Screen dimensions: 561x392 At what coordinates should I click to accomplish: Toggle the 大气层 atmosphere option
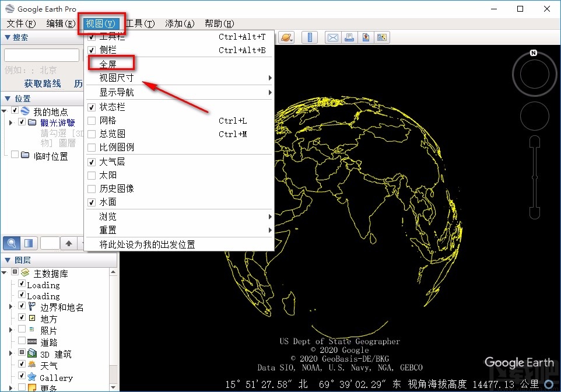pyautogui.click(x=92, y=162)
